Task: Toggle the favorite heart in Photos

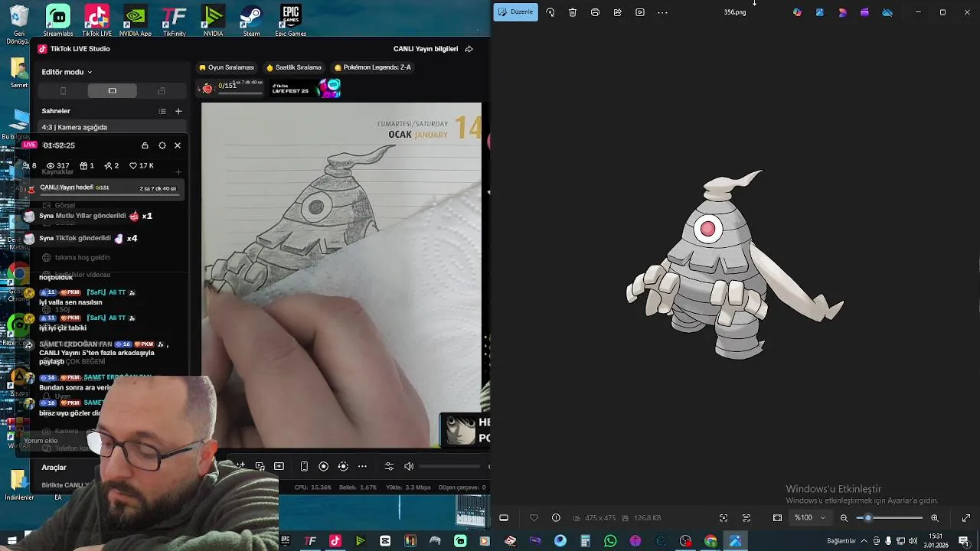Action: click(534, 518)
